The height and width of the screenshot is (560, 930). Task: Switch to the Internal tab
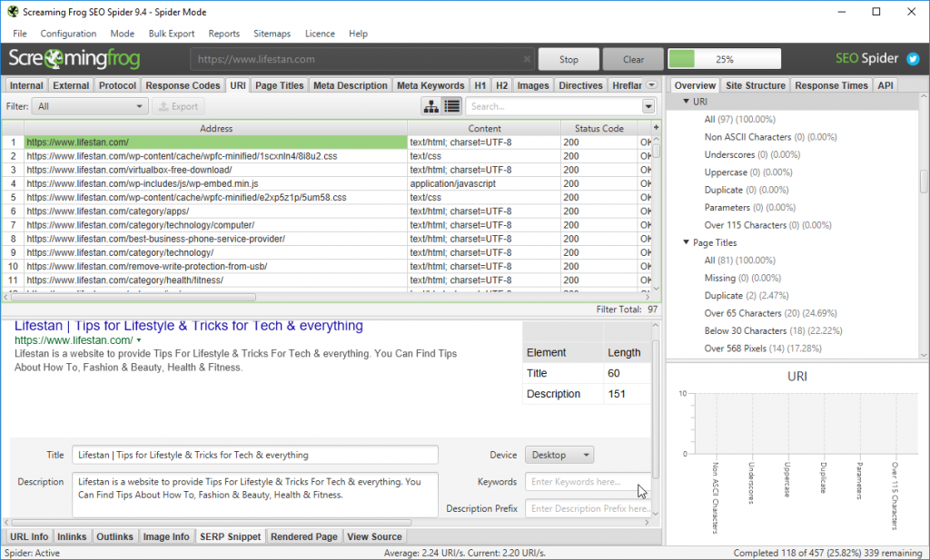(x=26, y=85)
